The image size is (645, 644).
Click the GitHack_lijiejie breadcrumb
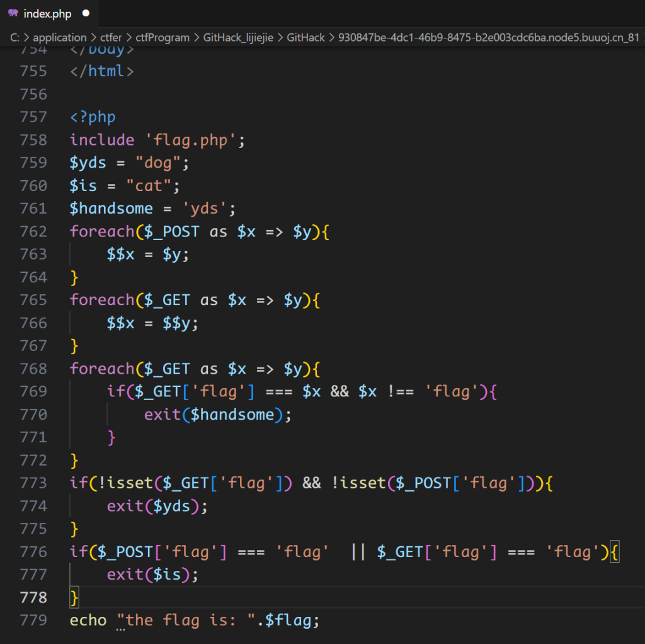pos(238,37)
